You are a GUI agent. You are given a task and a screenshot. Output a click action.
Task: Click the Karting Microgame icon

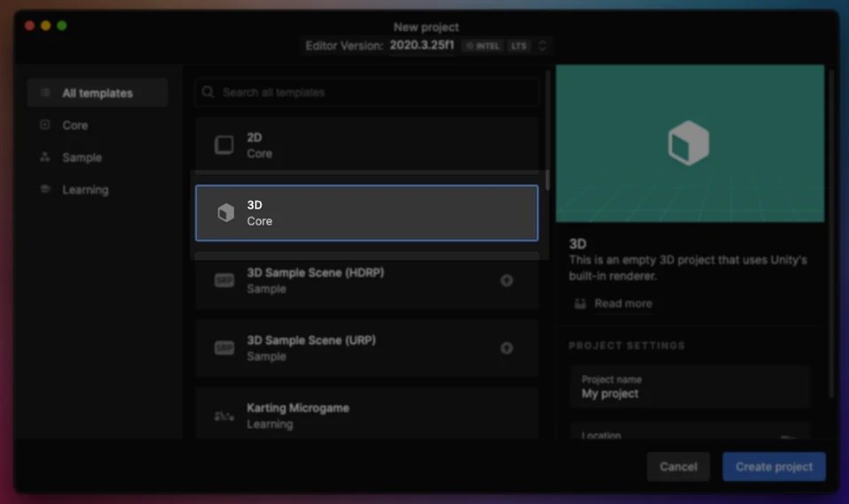224,416
